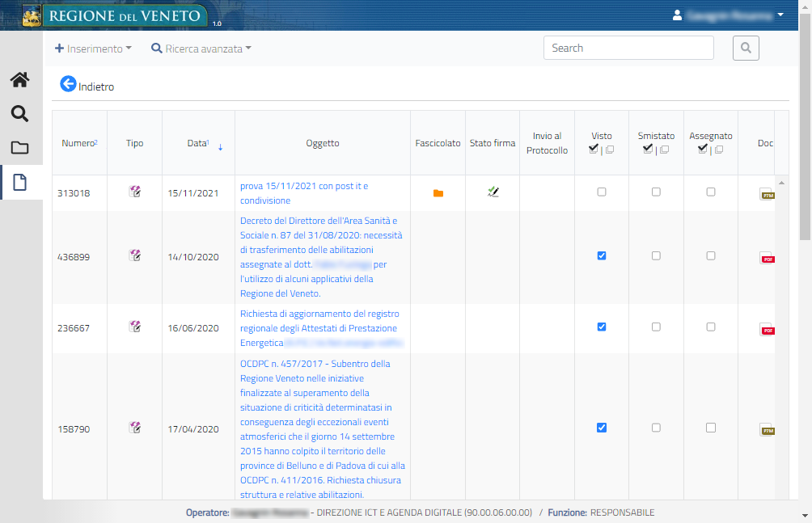This screenshot has width=812, height=523.
Task: Open the PDF document icon for row 236667
Action: click(x=767, y=329)
